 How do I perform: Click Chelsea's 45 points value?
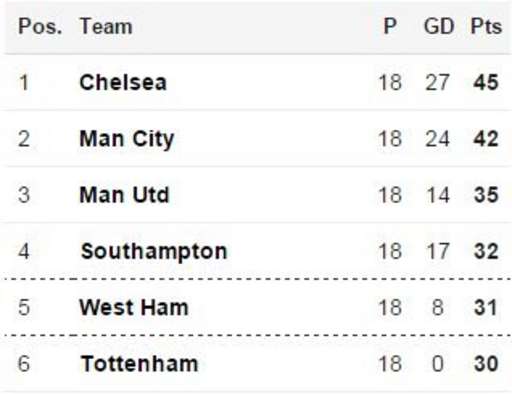tap(486, 82)
